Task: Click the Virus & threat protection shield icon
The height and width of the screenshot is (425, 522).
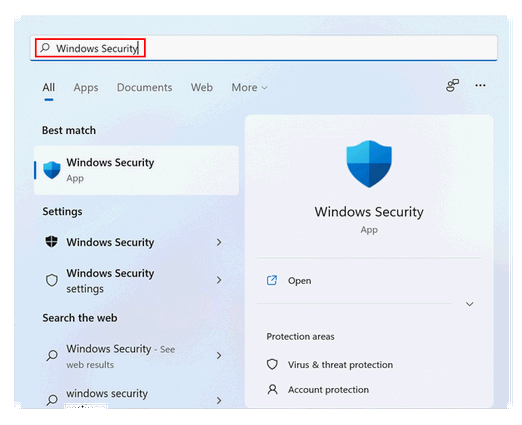Action: (272, 364)
